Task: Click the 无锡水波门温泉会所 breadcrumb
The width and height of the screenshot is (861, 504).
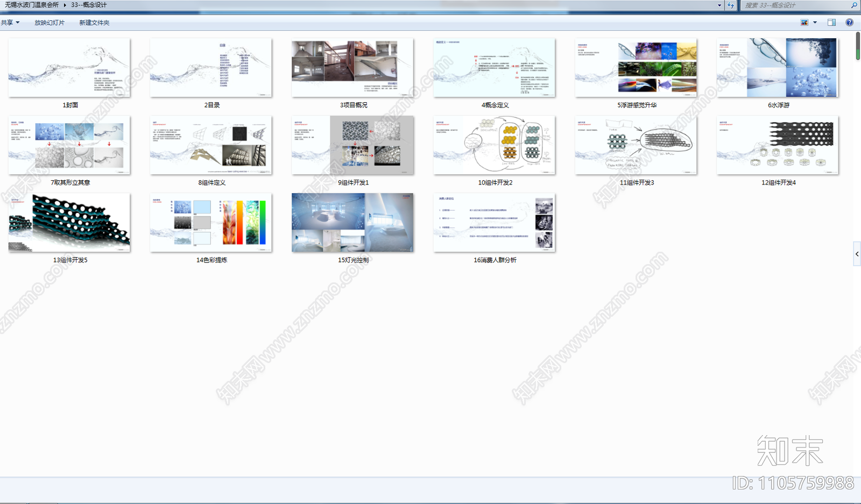Action: pyautogui.click(x=32, y=5)
